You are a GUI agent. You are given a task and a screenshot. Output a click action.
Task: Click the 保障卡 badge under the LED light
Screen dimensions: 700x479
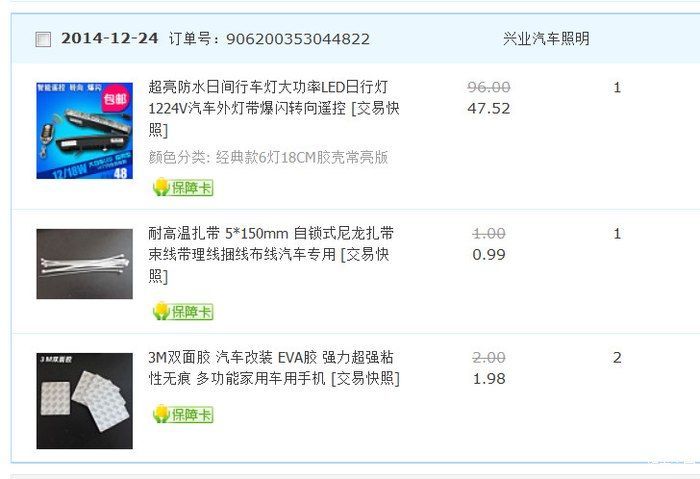point(183,187)
